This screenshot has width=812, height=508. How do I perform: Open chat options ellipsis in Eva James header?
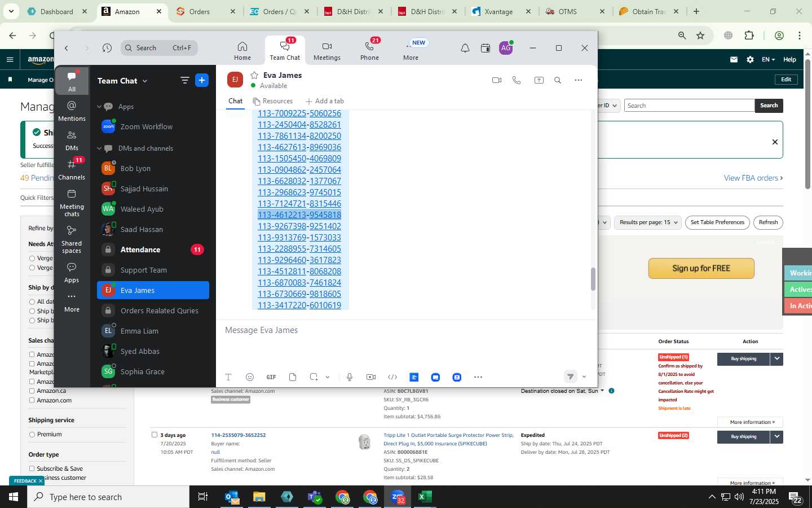point(579,80)
